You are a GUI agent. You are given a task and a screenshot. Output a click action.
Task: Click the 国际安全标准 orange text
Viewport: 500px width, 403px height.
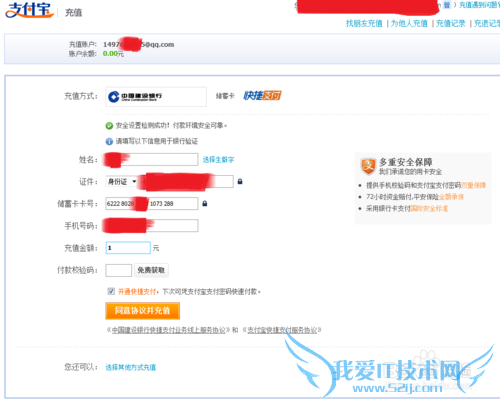coord(429,209)
